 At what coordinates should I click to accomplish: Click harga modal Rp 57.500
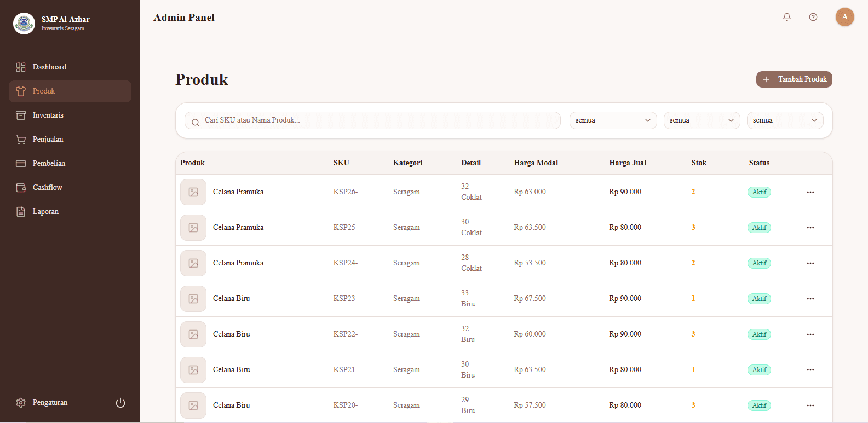point(530,405)
